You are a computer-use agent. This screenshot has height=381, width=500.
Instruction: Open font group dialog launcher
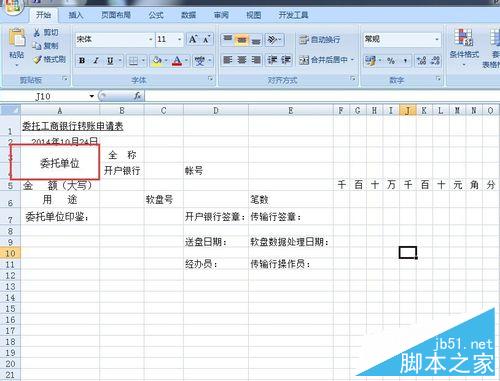(x=210, y=79)
